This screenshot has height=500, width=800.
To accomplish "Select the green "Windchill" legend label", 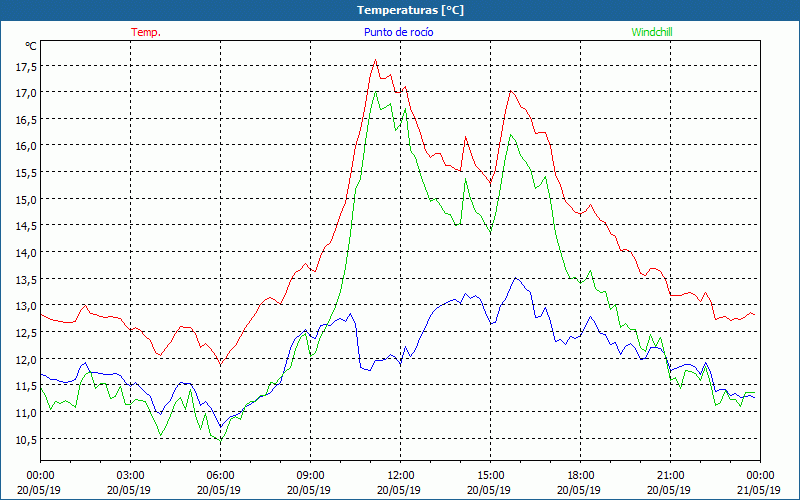I will click(x=652, y=32).
